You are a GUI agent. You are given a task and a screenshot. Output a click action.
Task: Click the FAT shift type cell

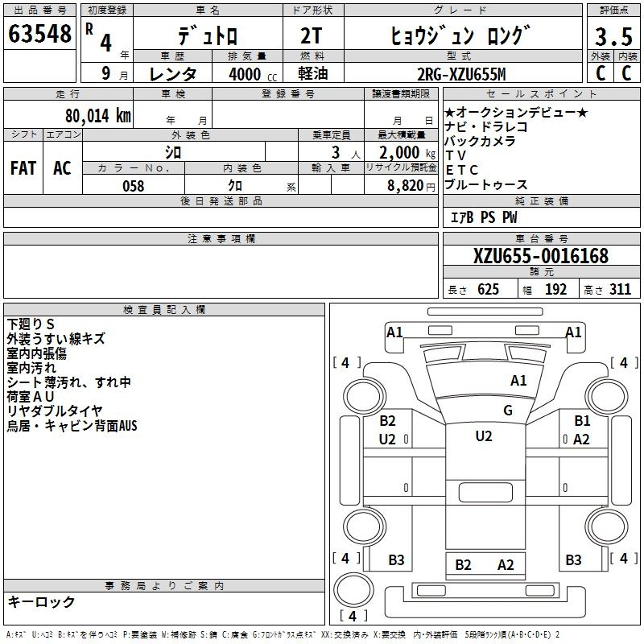click(x=23, y=168)
